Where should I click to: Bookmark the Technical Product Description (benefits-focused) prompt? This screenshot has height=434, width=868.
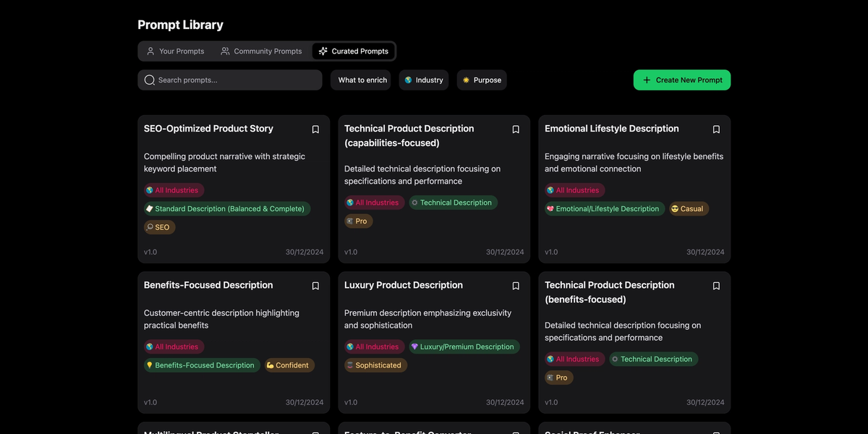tap(715, 286)
